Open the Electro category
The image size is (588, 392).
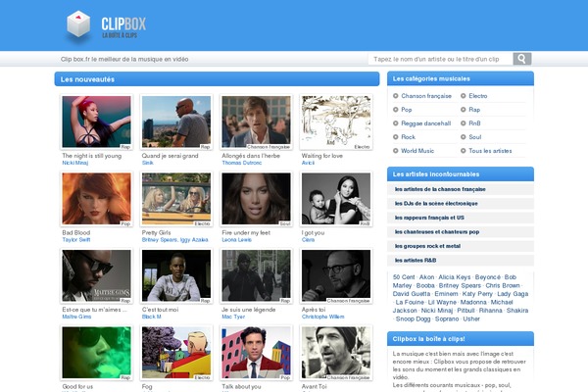click(478, 96)
